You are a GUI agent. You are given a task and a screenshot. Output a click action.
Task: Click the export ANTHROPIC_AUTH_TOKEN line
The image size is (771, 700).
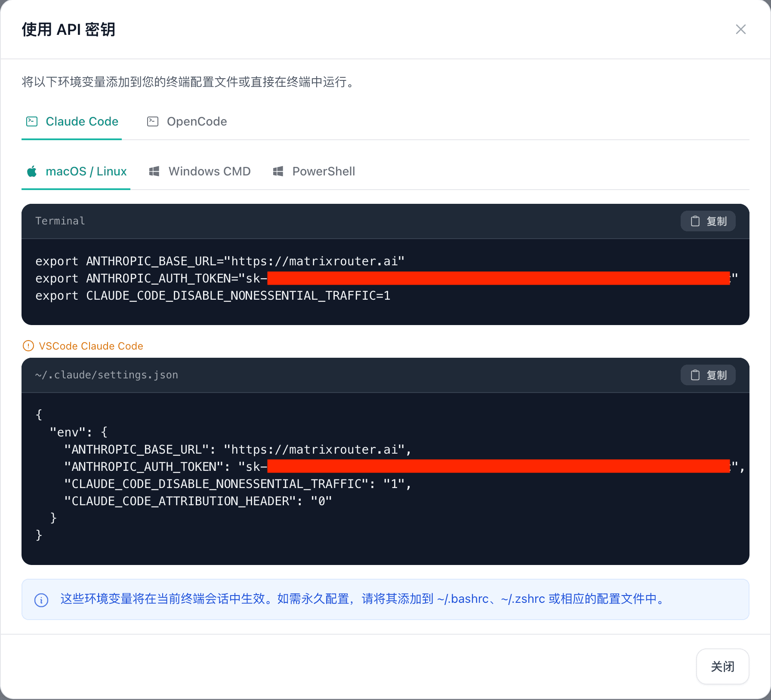[x=386, y=279]
